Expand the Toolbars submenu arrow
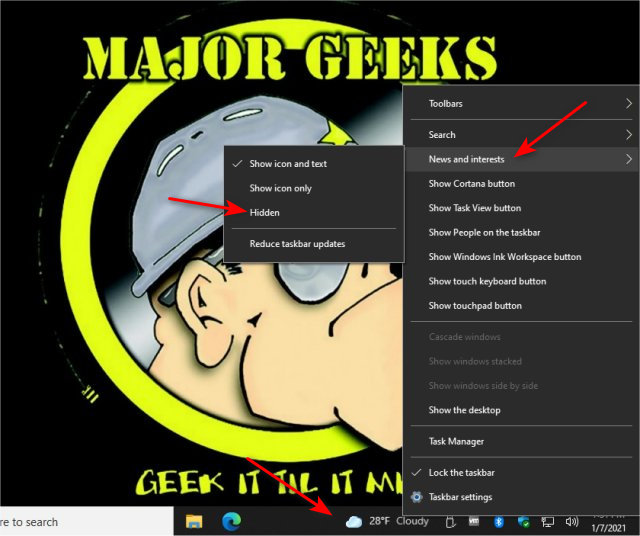Image resolution: width=640 pixels, height=536 pixels. [629, 104]
